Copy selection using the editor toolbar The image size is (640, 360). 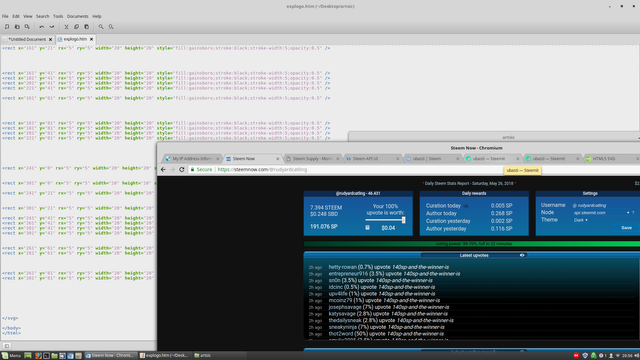[x=76, y=27]
